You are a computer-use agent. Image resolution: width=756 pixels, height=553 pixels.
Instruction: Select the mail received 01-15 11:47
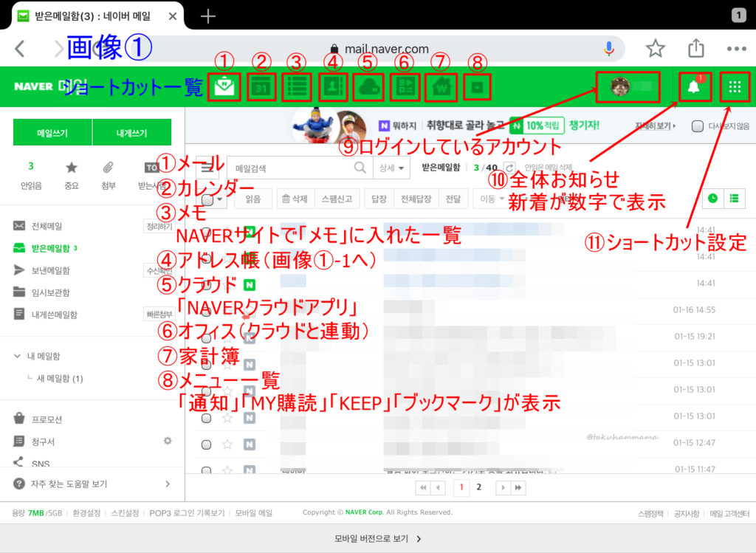207,470
